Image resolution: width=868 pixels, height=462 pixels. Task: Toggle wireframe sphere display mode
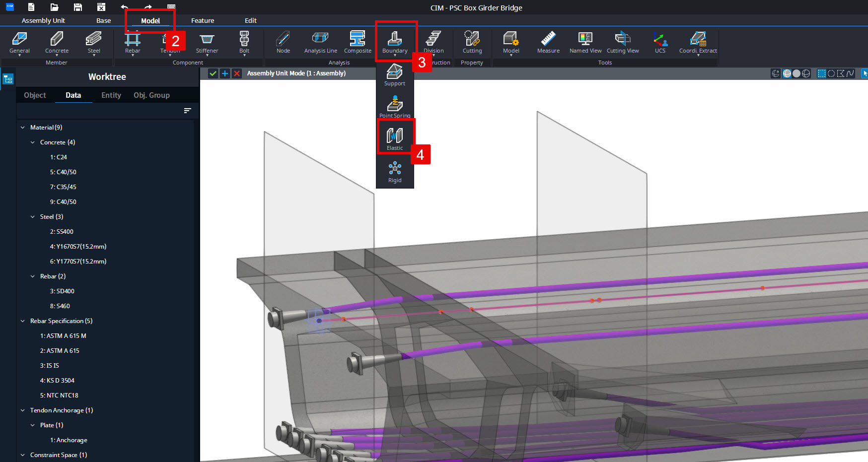805,73
